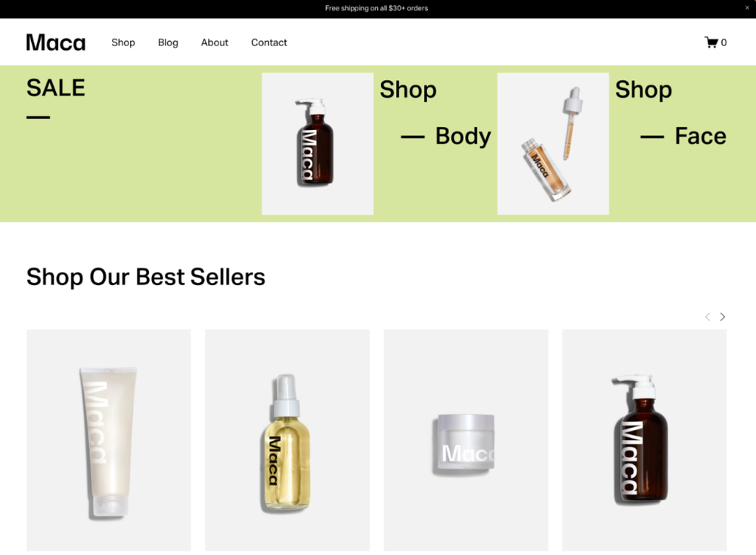Open the yellow spray bottle product
Viewport: 756px width, 555px height.
point(287,440)
